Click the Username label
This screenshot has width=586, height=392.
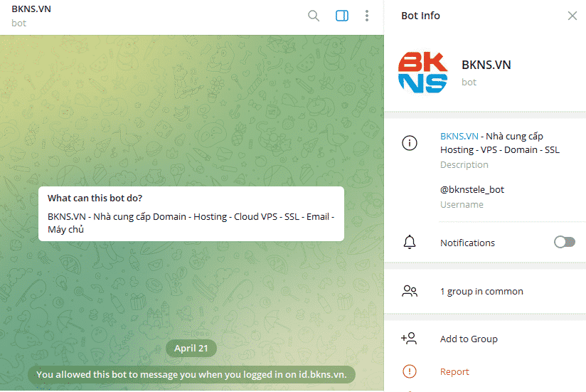pyautogui.click(x=462, y=204)
